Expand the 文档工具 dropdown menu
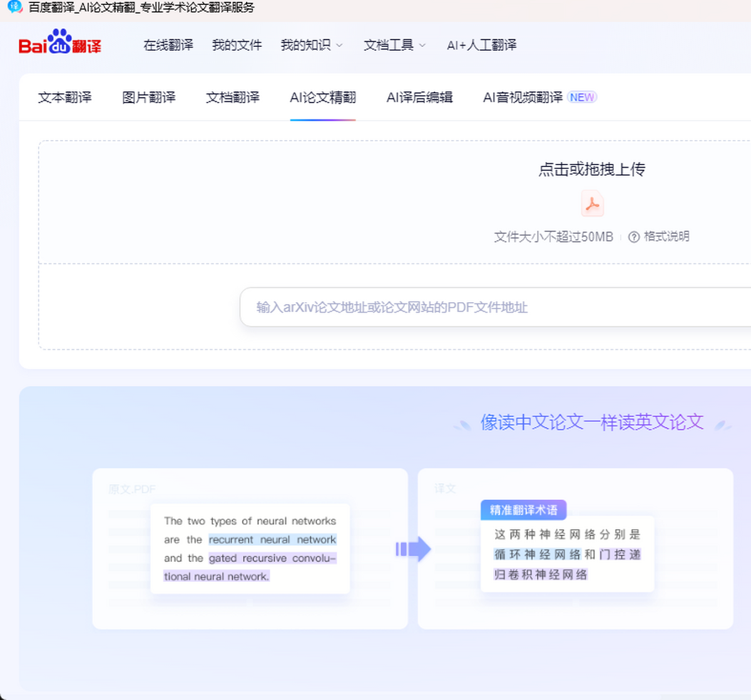 click(395, 45)
